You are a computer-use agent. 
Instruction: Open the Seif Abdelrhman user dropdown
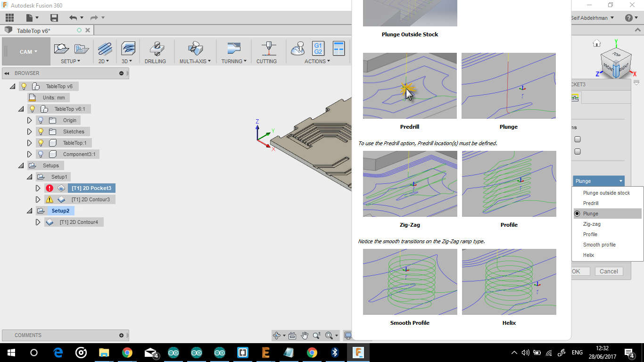pos(592,18)
